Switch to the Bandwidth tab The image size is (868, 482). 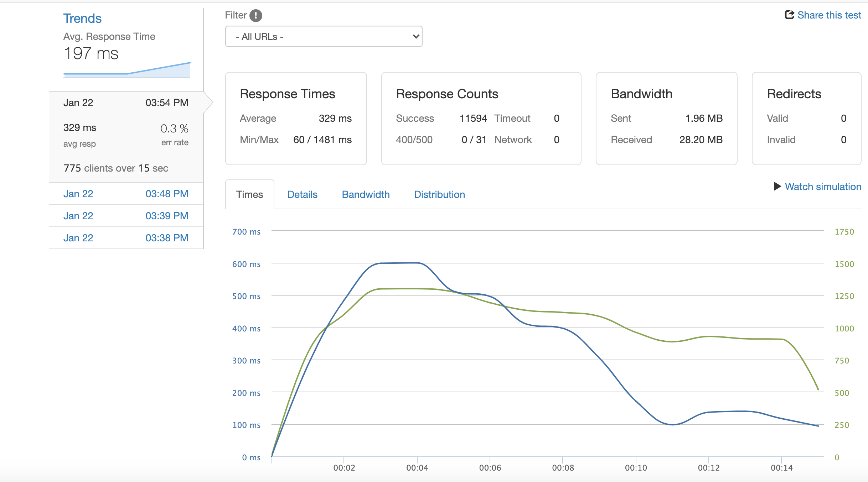(x=366, y=194)
